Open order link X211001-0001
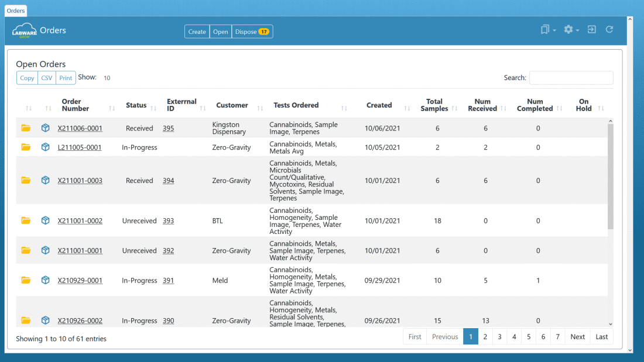Viewport: 644px width, 362px height. pyautogui.click(x=80, y=251)
